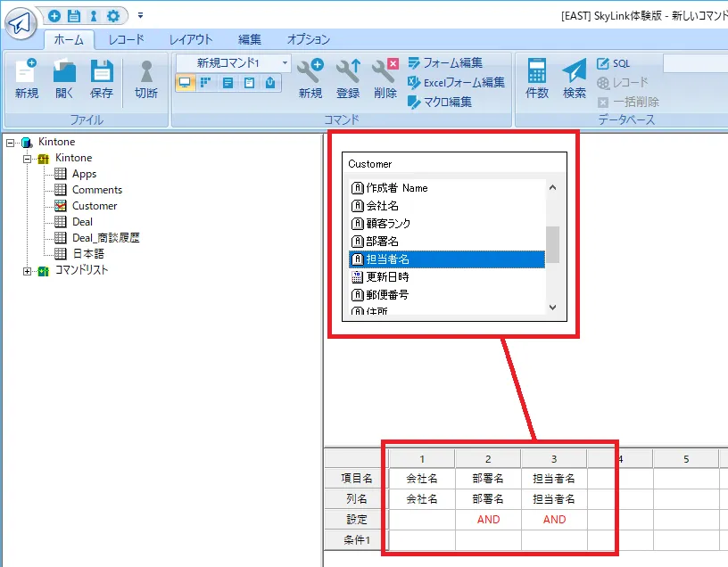
Task: Switch to the レコード tab
Action: (126, 39)
